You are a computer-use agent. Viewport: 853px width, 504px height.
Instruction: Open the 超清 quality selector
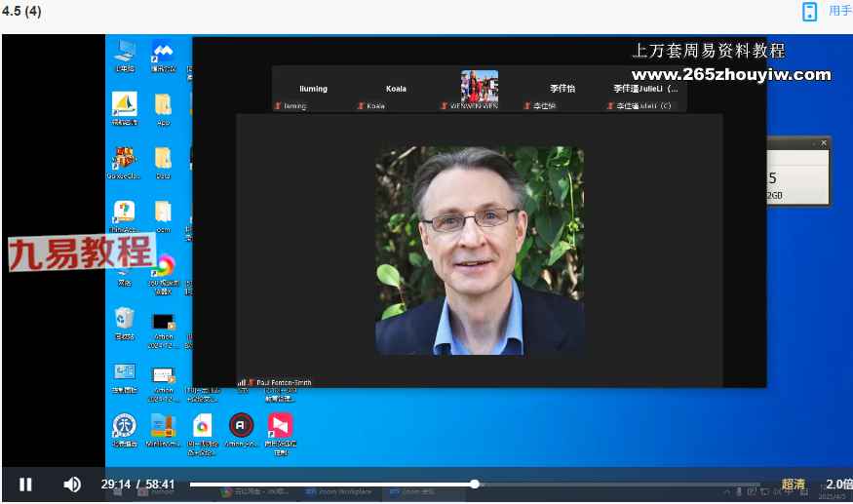(x=793, y=484)
